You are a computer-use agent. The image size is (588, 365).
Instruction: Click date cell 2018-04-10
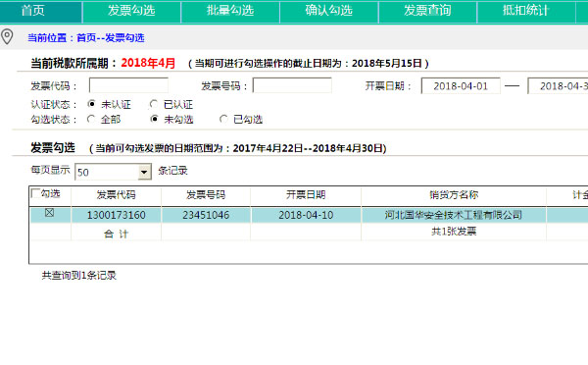click(306, 215)
